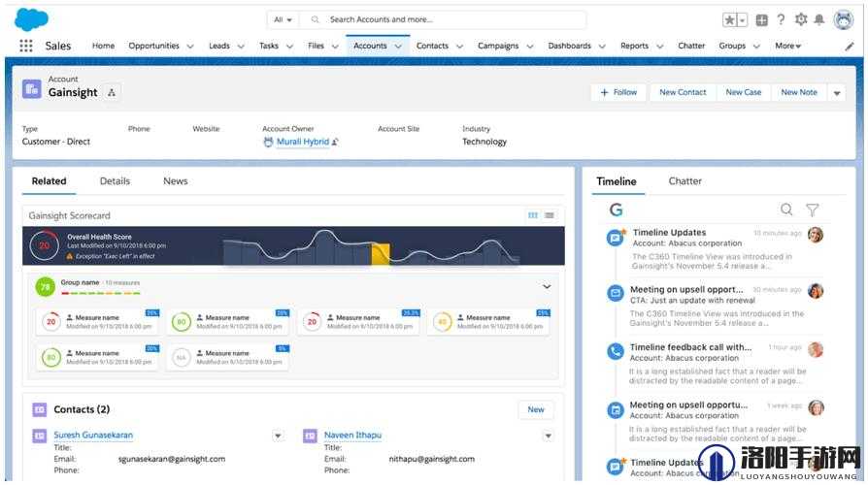This screenshot has width=868, height=485.
Task: Open the Dashboards tab
Action: pos(569,46)
